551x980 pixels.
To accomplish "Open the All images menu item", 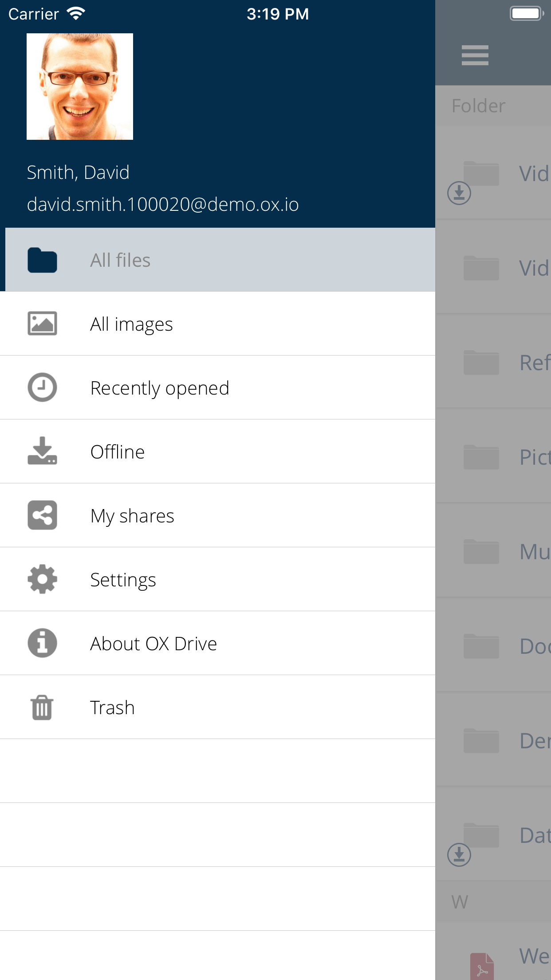I will coord(217,324).
